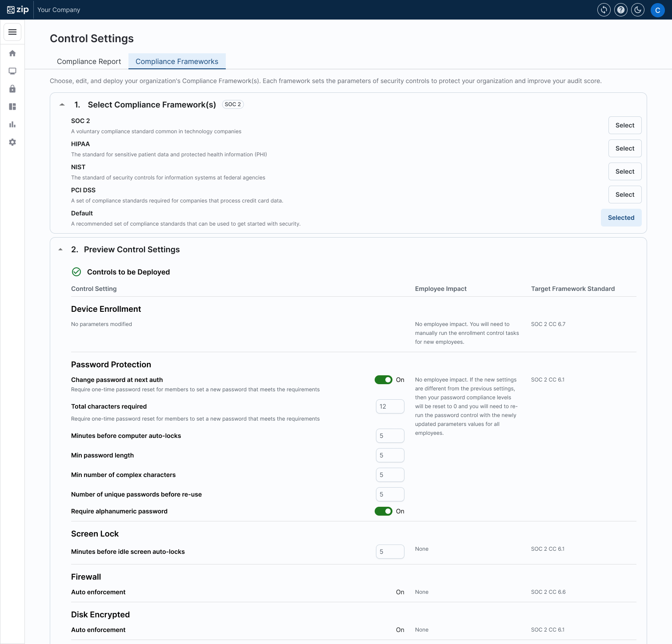Go to the home icon in sidebar
672x644 pixels.
[x=12, y=53]
